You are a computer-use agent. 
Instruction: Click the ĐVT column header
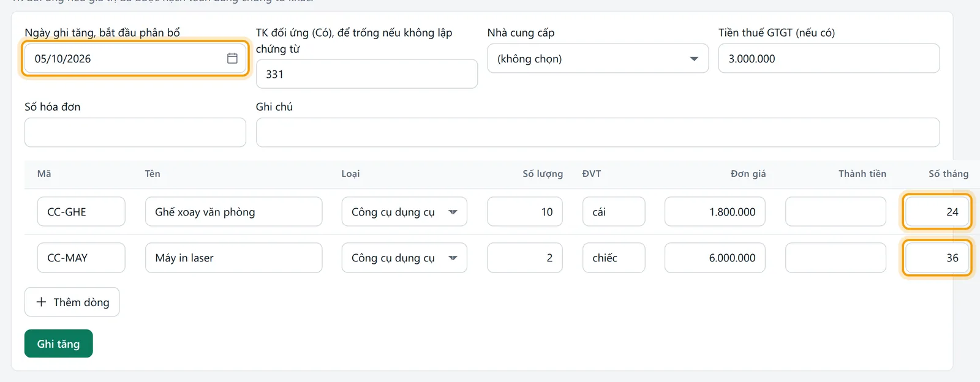tap(592, 174)
